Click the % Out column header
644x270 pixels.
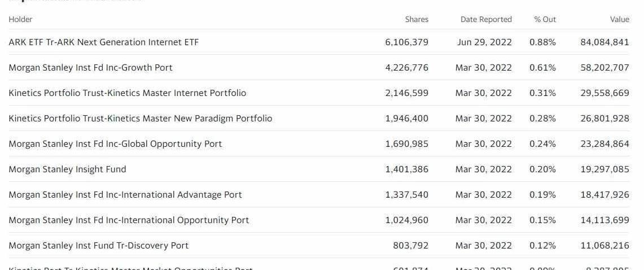click(545, 19)
